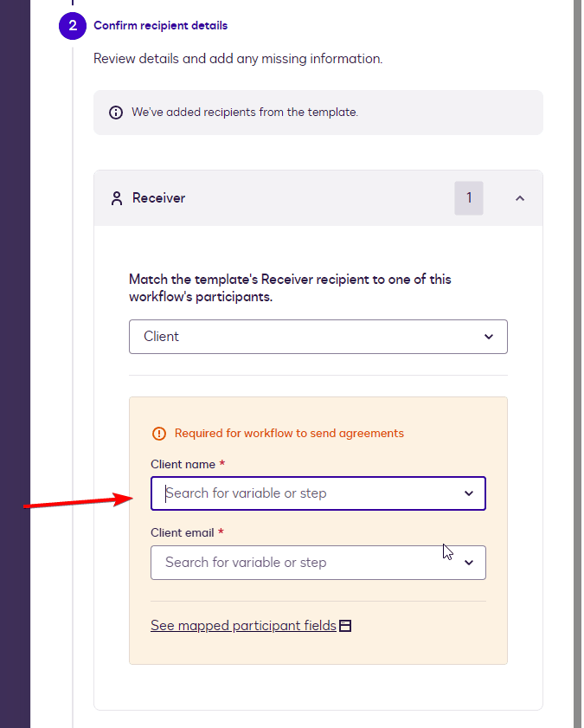Click the Confirm recipient details step heading
This screenshot has height=728, width=584.
[x=161, y=26]
